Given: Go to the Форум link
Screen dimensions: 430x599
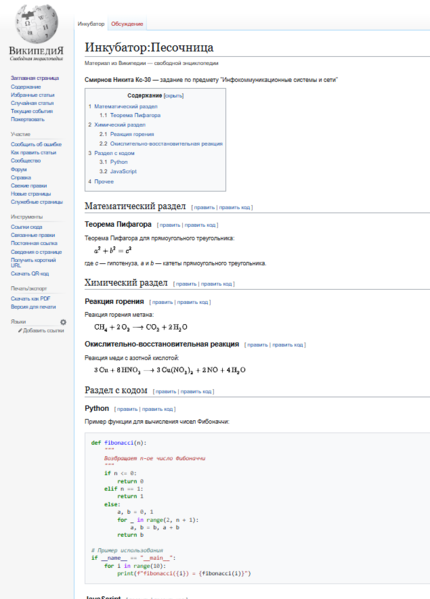Looking at the screenshot, I should tap(19, 169).
